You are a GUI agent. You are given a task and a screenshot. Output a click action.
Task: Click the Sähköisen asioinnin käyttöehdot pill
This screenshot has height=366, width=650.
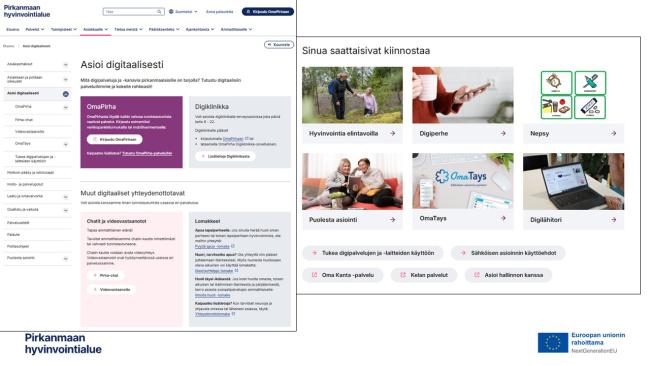coord(508,253)
